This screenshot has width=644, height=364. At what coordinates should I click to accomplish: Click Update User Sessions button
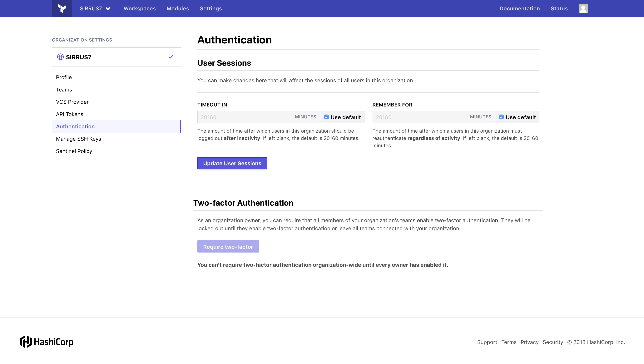[232, 163]
